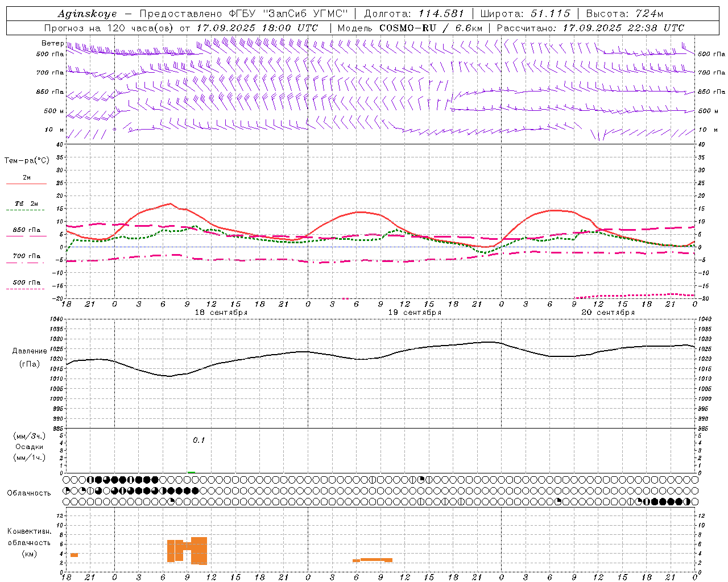Click the computed time 17.09.2025 22:38 UTC
The image size is (728, 582).
point(623,28)
